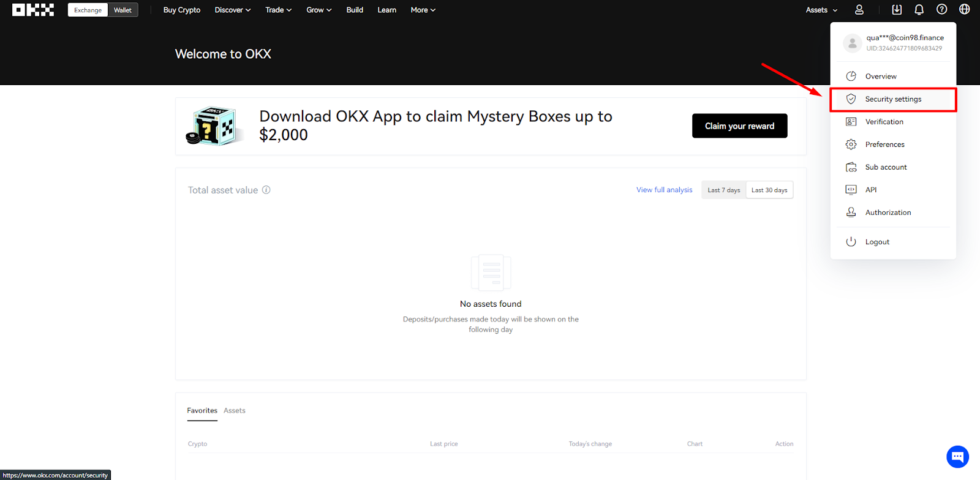Open the help question mark icon
Viewport: 980px width, 480px height.
pos(942,9)
